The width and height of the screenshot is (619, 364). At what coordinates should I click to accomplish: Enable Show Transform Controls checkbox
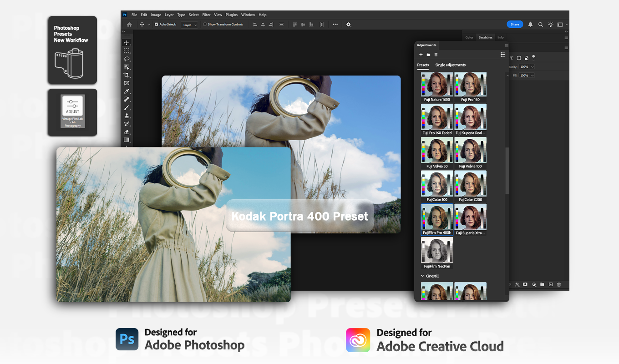coord(205,25)
